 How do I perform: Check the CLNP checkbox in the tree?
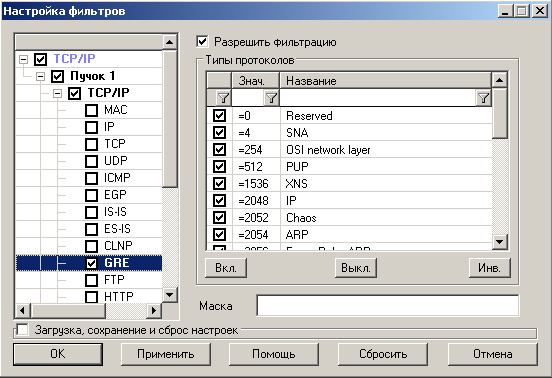pyautogui.click(x=92, y=246)
